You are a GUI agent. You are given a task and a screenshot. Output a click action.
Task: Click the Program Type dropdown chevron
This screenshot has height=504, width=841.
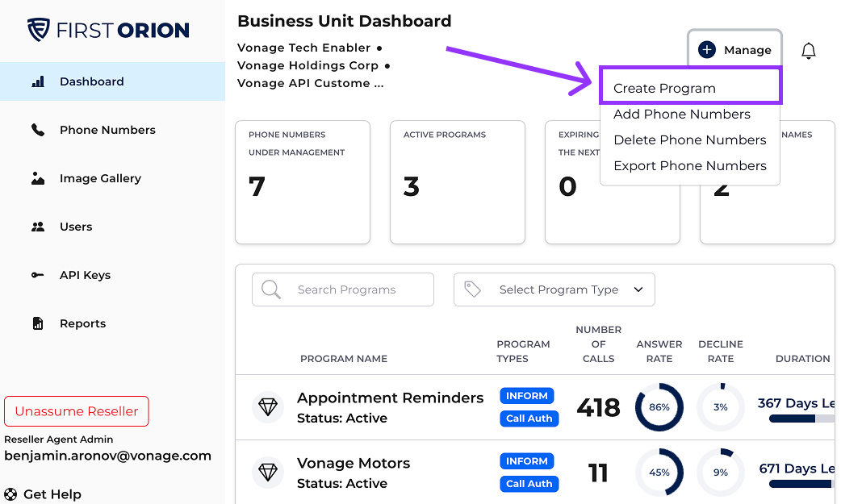[638, 289]
